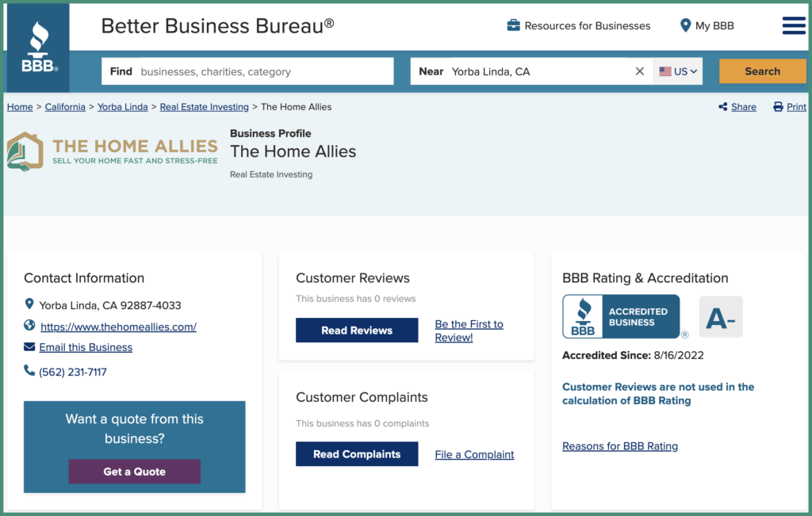Click 'This business has 0 reviews' text
812x516 pixels.
pos(356,299)
